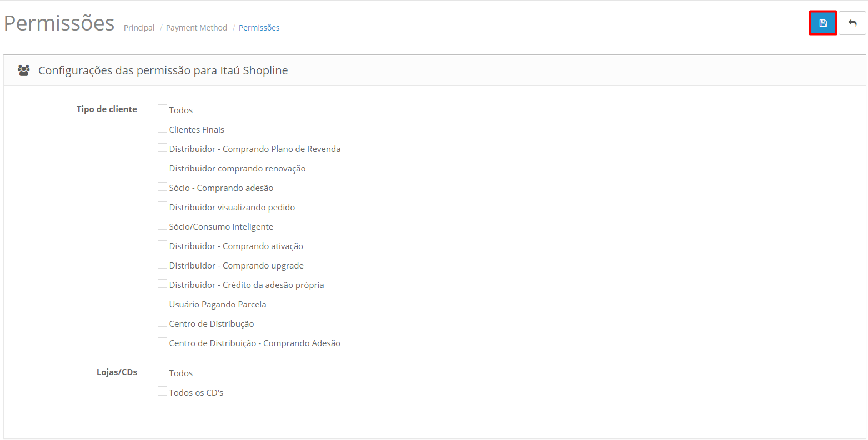Check Distribuidor - Comprando ativação

[x=162, y=245]
